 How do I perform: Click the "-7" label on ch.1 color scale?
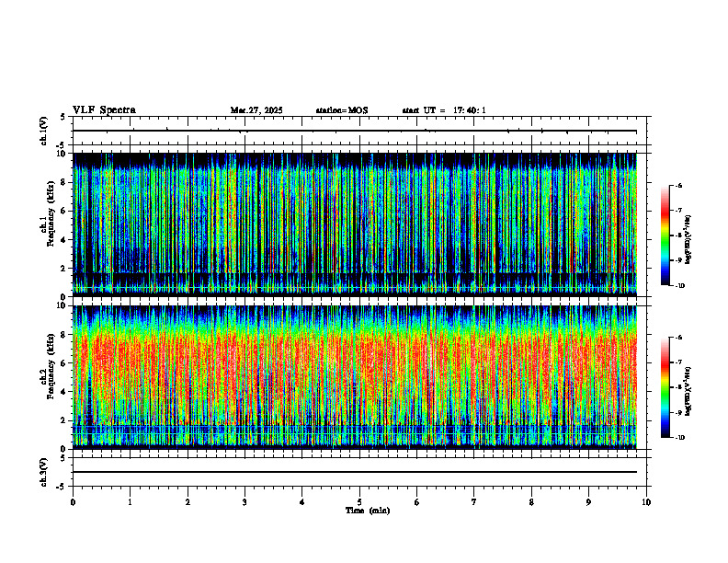coord(678,211)
